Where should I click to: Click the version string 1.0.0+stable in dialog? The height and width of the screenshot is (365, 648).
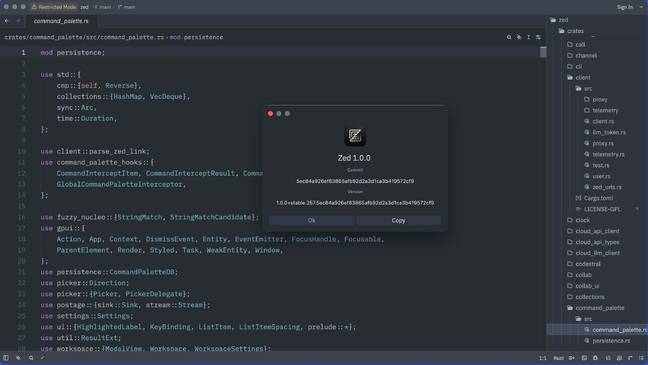[355, 203]
